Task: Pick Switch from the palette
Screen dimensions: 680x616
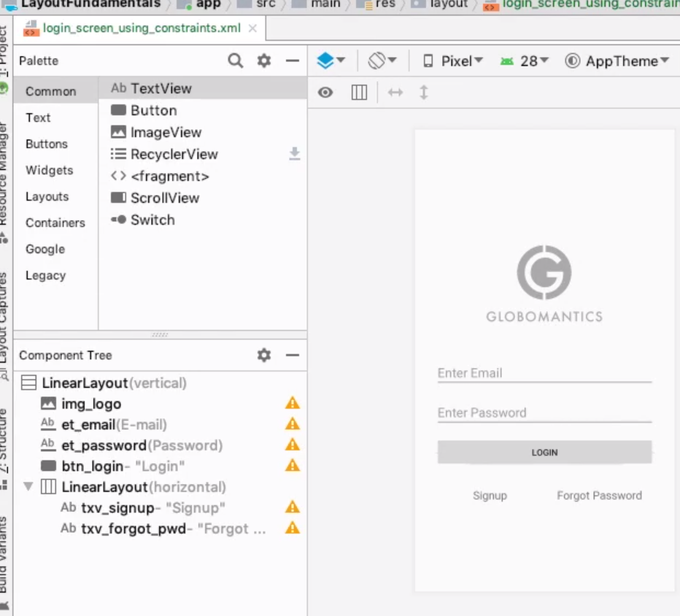Action: pyautogui.click(x=203, y=220)
